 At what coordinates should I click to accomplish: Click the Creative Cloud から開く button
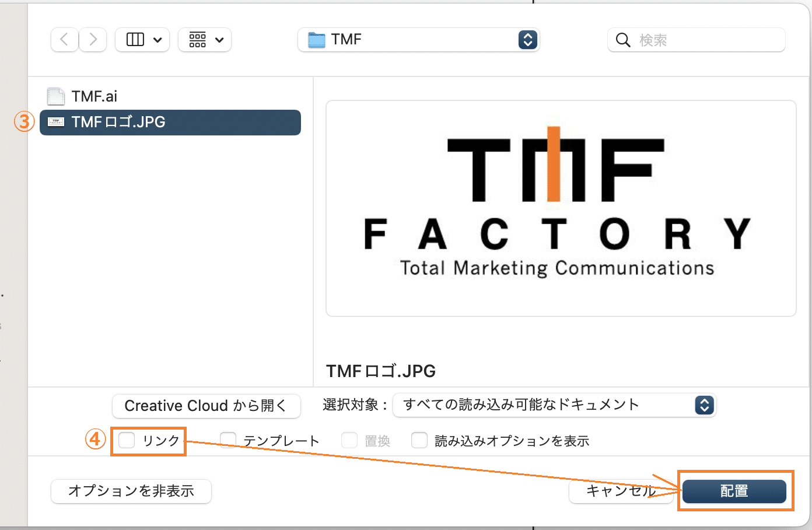click(206, 406)
